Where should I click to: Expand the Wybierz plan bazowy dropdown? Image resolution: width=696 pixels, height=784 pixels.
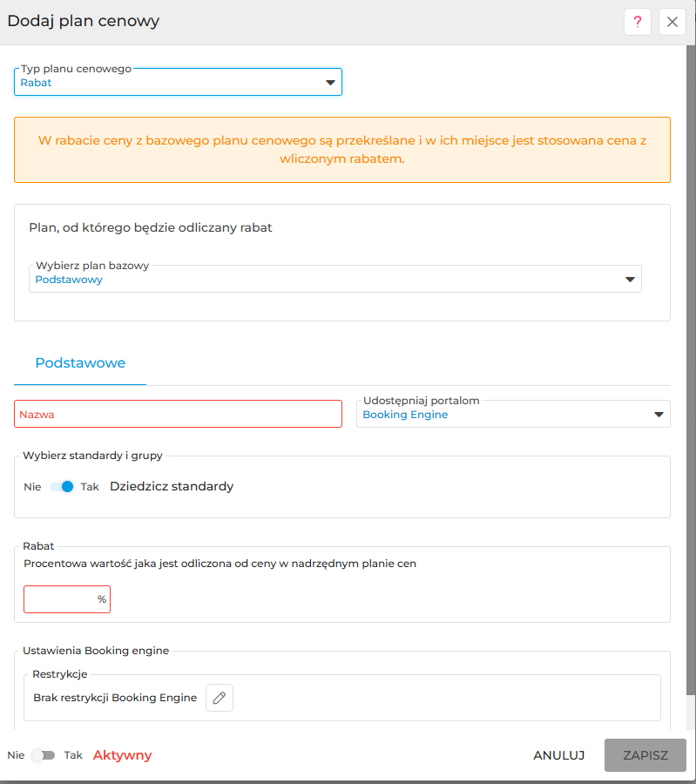coord(335,279)
